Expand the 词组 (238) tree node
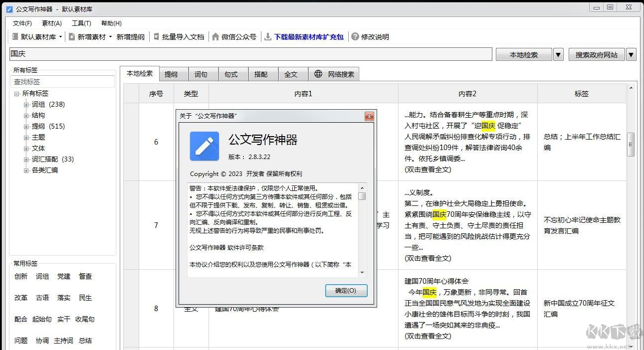Viewport: 644px width, 350px height. (x=26, y=105)
